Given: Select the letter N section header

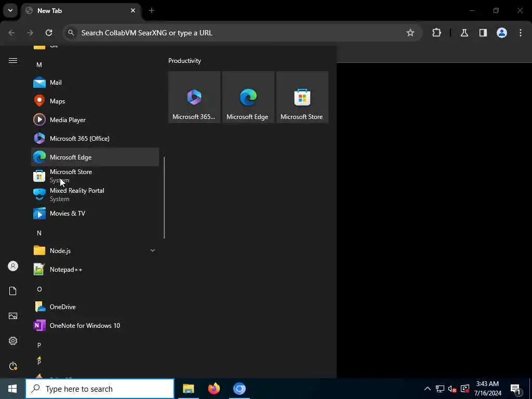Looking at the screenshot, I should click(39, 233).
